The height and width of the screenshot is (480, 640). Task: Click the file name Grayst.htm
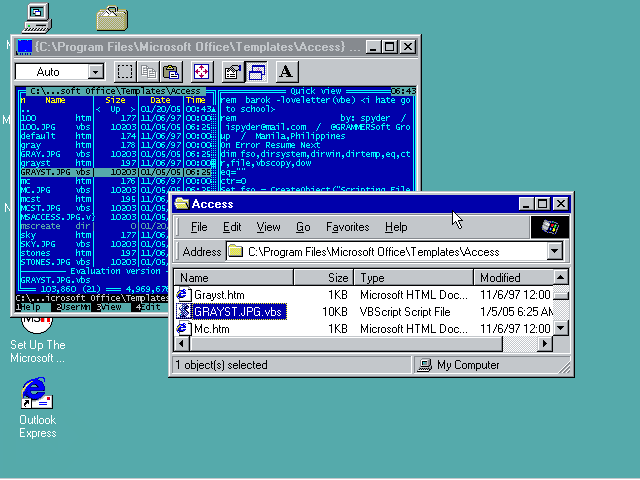219,295
